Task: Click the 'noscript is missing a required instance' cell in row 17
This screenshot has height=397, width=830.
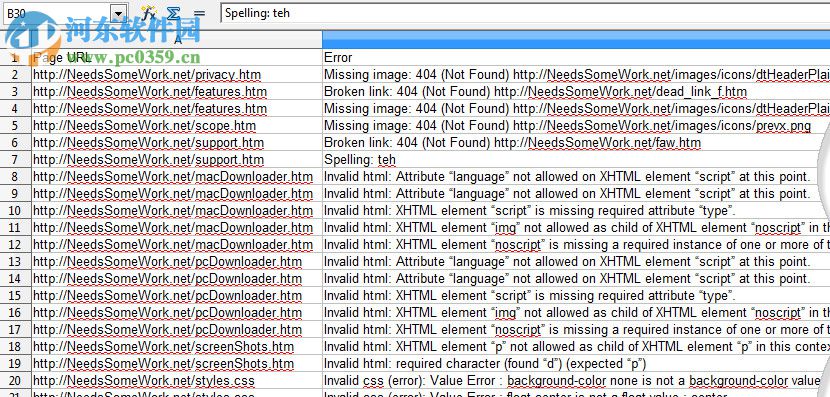Action: 576,329
